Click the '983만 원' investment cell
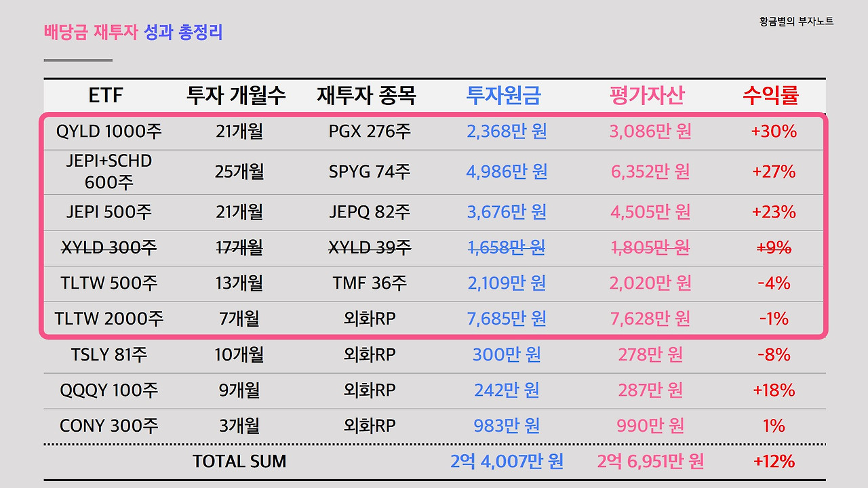 (507, 426)
